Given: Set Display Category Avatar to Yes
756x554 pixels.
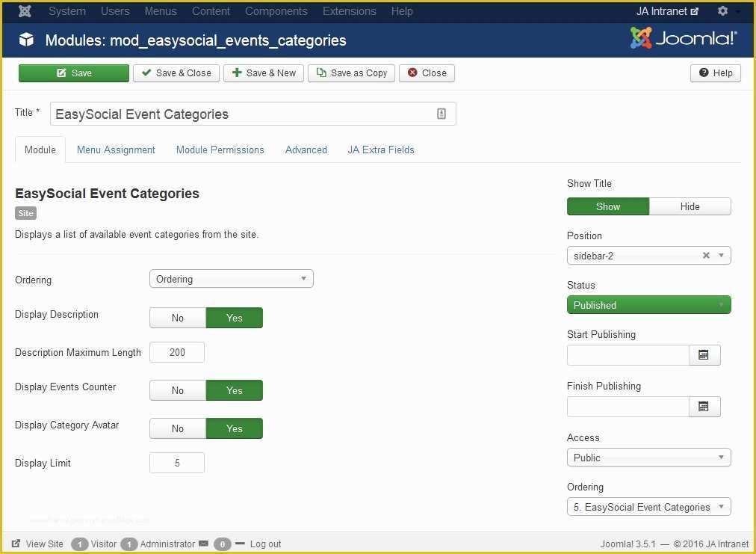Looking at the screenshot, I should (235, 428).
